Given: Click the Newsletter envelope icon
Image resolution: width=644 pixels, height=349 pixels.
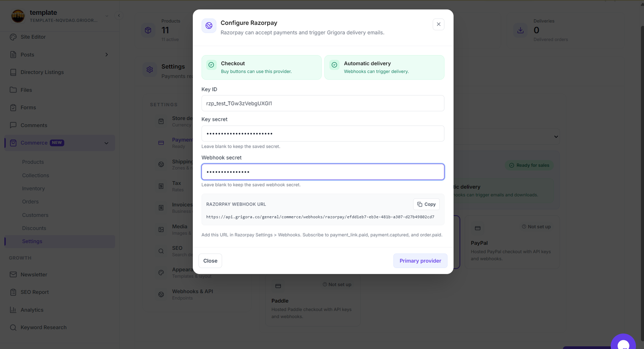Looking at the screenshot, I should 13,275.
